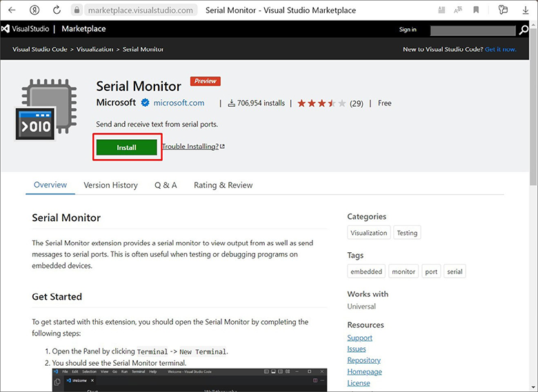This screenshot has height=392, width=538.
Task: Visit the microsoft.com link
Action: point(179,103)
